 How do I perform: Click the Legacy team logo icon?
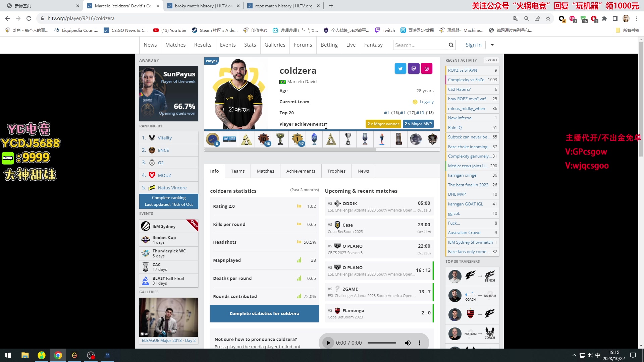(415, 102)
